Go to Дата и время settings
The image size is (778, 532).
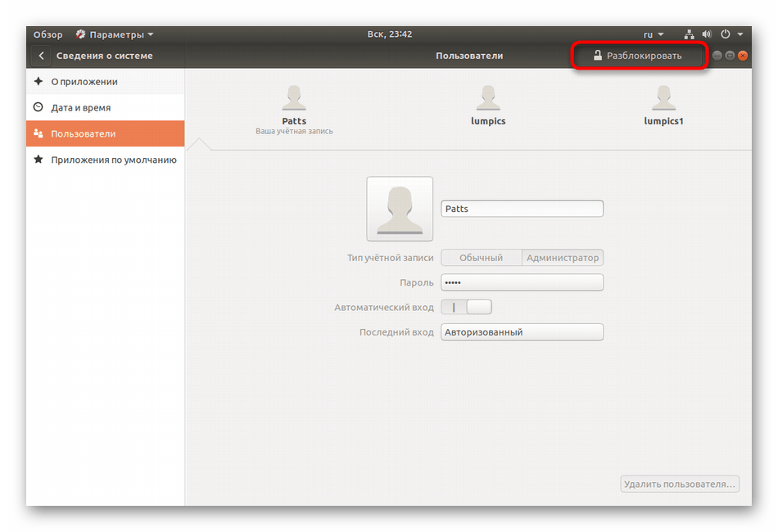point(80,108)
